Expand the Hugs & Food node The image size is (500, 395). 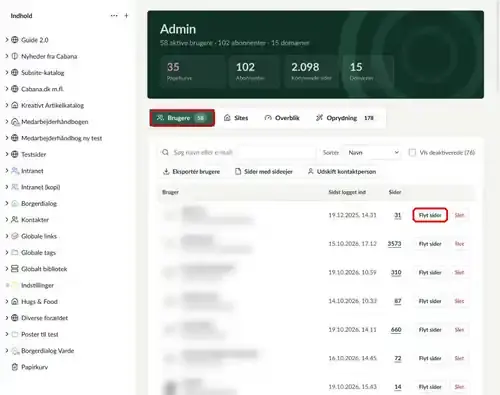(7, 301)
